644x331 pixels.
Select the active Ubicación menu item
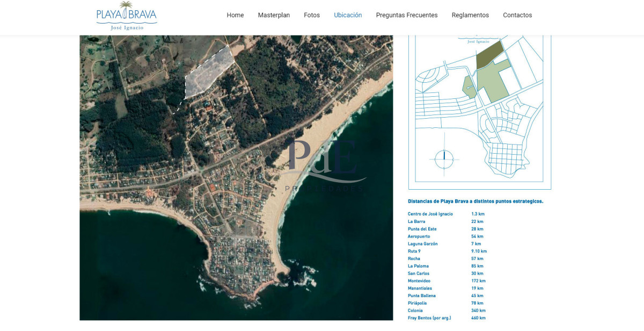click(348, 15)
